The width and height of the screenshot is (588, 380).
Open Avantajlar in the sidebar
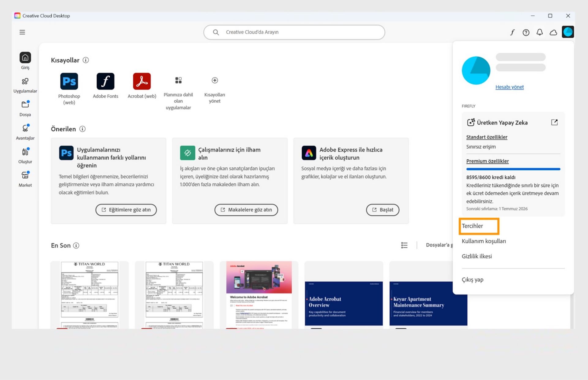click(25, 132)
